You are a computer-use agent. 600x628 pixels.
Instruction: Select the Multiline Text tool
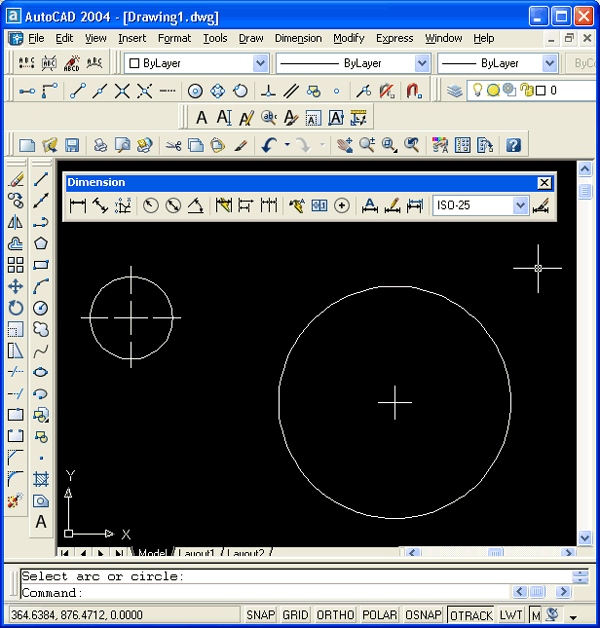(x=41, y=522)
